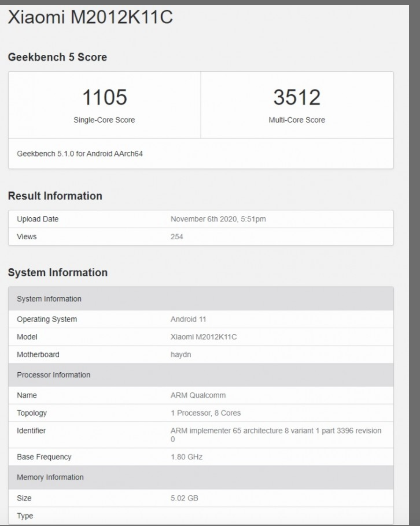Click the gray System Information table header

(201, 299)
